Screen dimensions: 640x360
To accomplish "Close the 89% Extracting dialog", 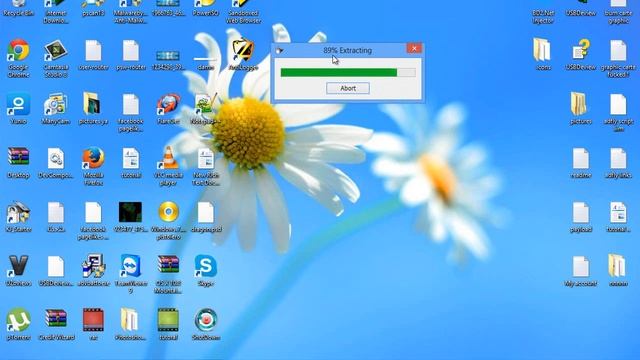I will [x=414, y=49].
